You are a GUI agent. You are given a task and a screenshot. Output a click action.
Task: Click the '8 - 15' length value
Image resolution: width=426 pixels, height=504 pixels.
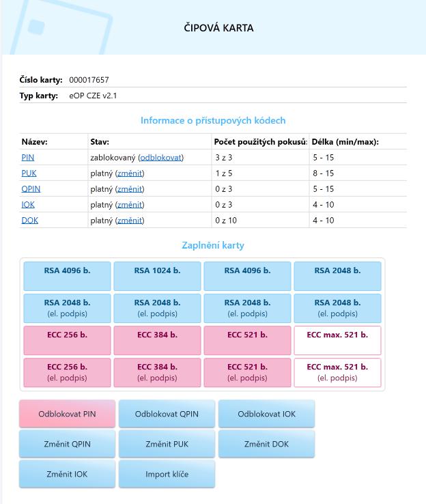[324, 173]
